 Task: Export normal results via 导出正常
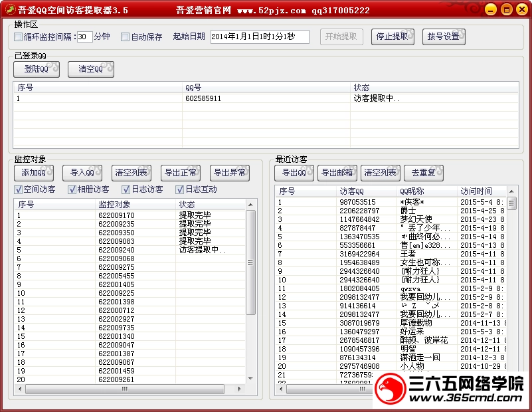click(181, 173)
